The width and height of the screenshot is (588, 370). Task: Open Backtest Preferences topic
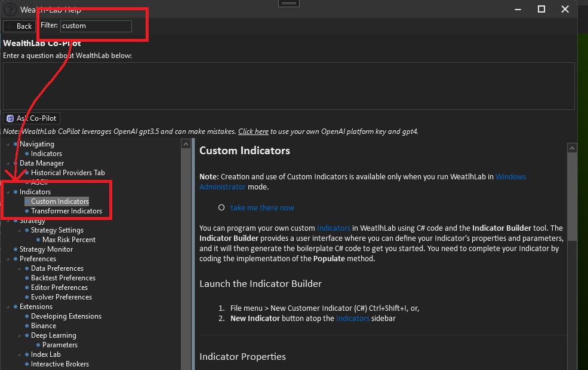click(63, 278)
